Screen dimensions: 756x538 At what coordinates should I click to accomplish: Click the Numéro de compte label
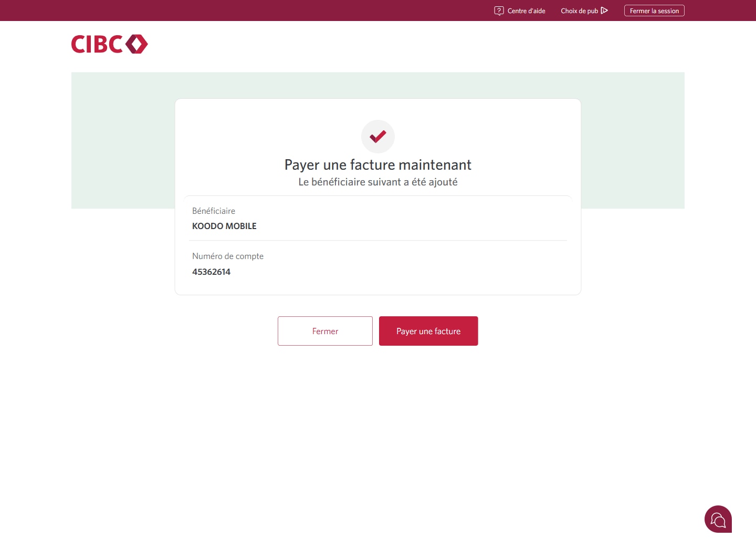tap(228, 256)
